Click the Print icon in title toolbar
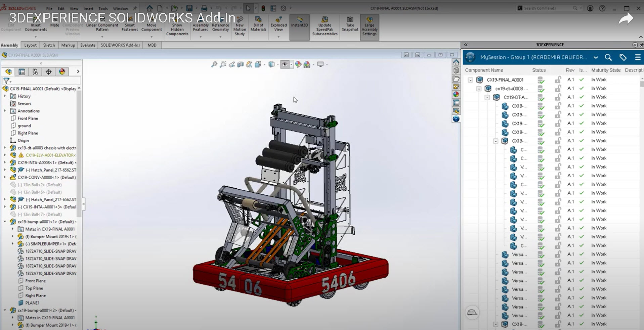 (204, 8)
